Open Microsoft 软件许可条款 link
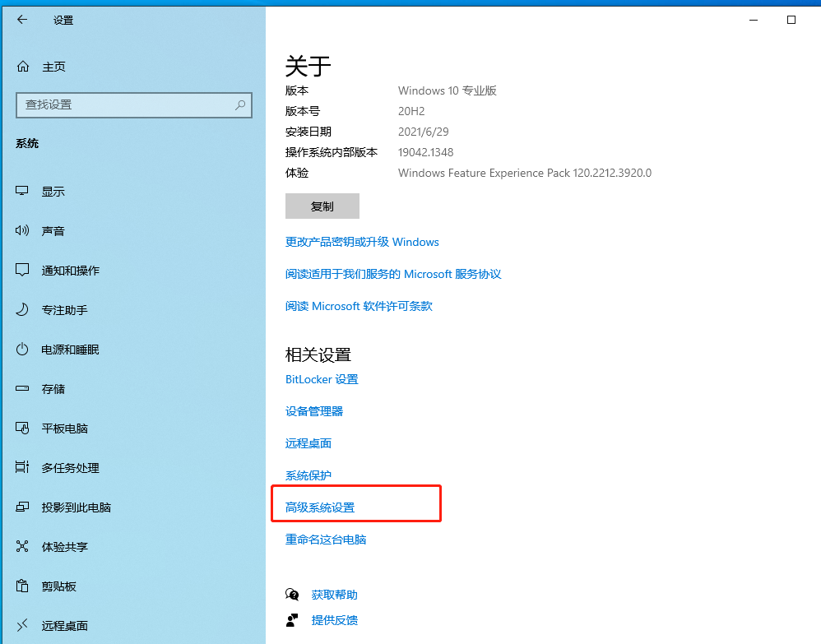The height and width of the screenshot is (644, 821). (x=359, y=306)
